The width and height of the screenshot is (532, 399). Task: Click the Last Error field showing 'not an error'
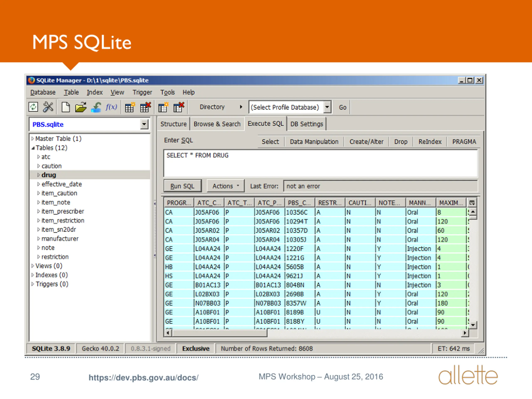tap(380, 186)
